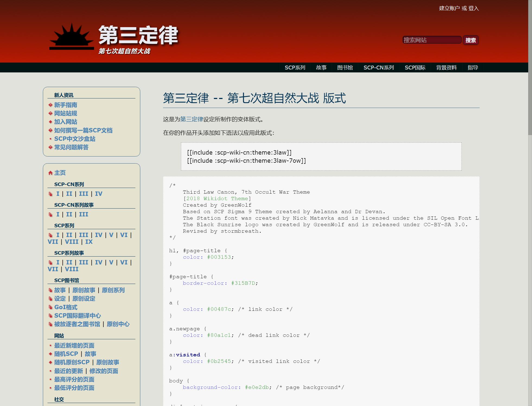Image resolution: width=532 pixels, height=406 pixels.
Task: Open SCP series IX in the sidebar
Action: [x=89, y=242]
